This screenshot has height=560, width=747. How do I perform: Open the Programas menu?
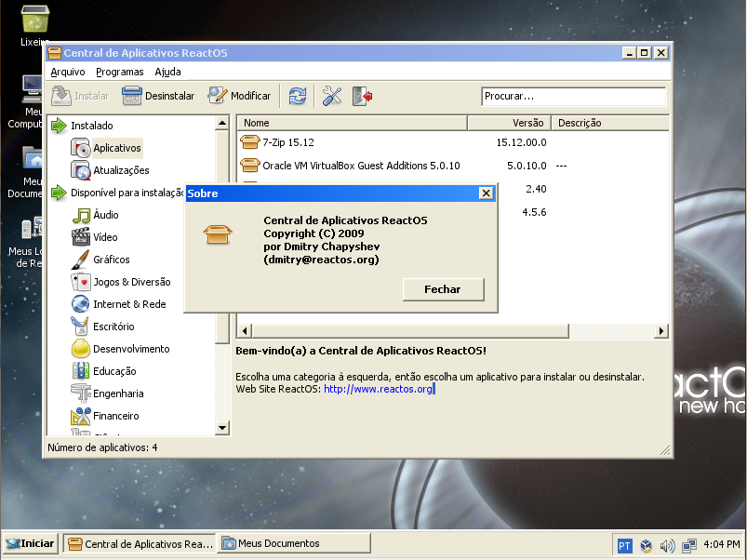(x=120, y=72)
